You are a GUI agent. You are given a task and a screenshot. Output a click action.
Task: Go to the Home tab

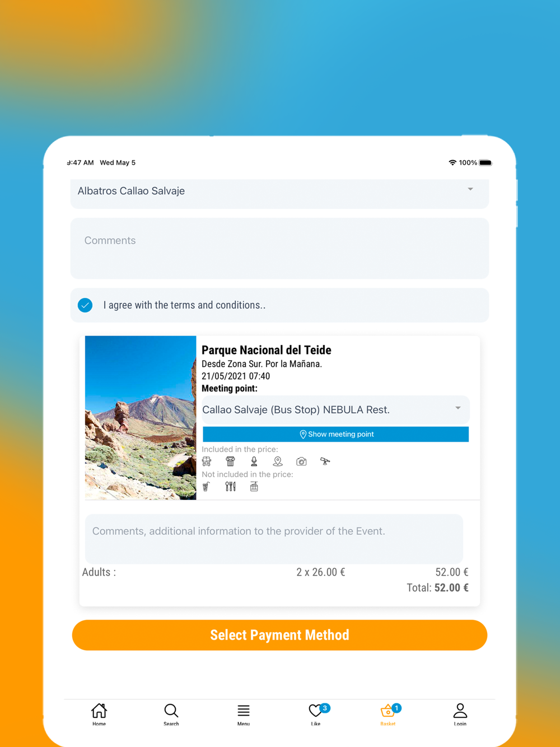(x=99, y=714)
